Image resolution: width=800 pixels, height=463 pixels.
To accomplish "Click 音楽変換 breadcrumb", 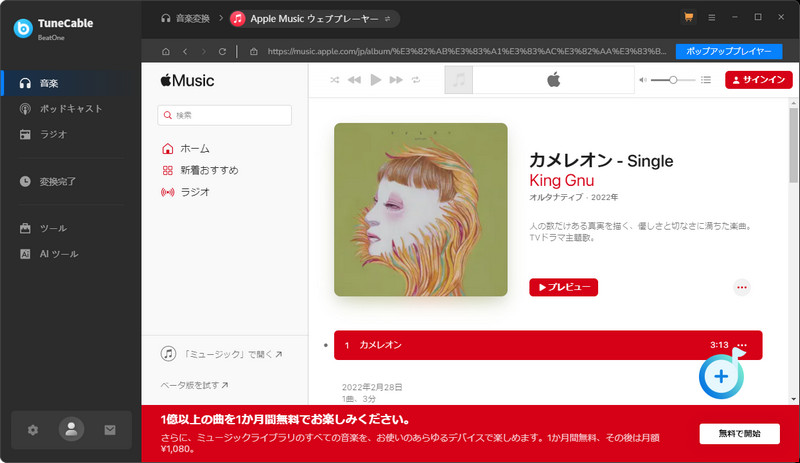I will click(186, 19).
